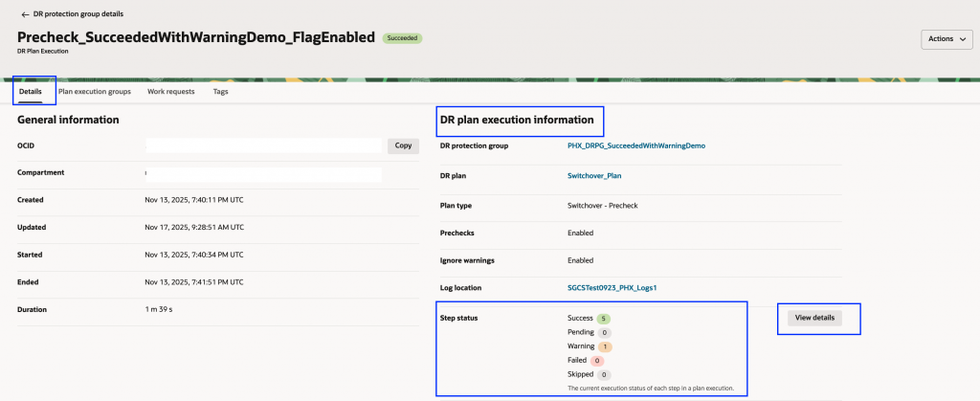Click the Failed step count badge
This screenshot has width=980, height=401.
point(599,361)
